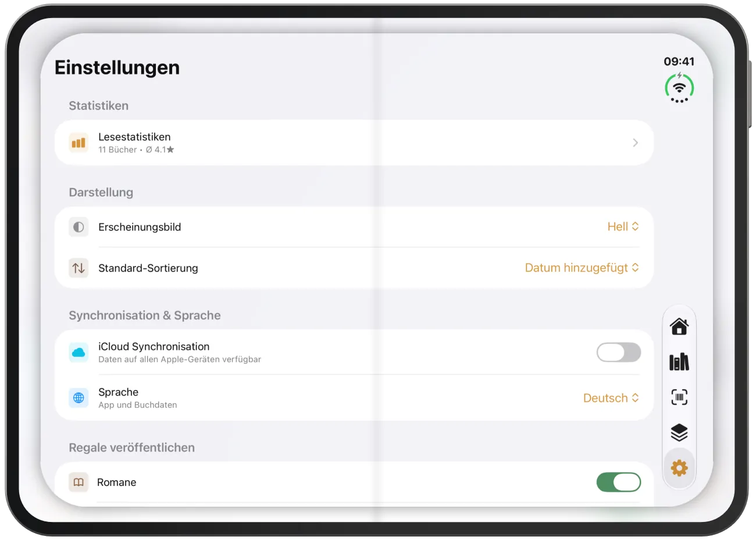756x540 pixels.
Task: Click the '11 Bücher • Ø 4.1★' subtitle
Action: pos(136,150)
